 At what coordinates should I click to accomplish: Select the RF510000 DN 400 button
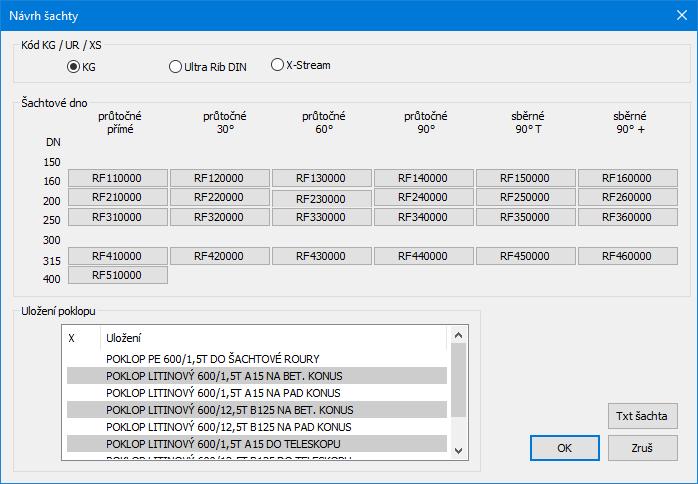coord(118,275)
